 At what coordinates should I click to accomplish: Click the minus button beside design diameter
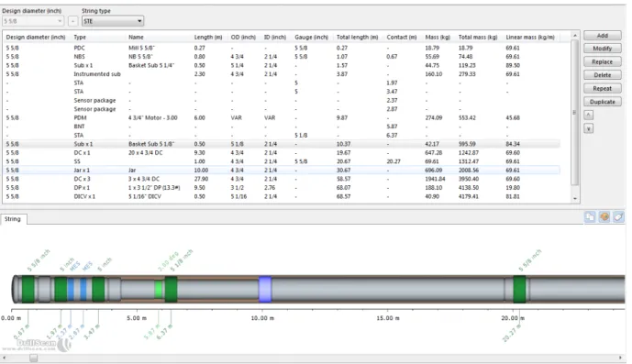(x=73, y=21)
